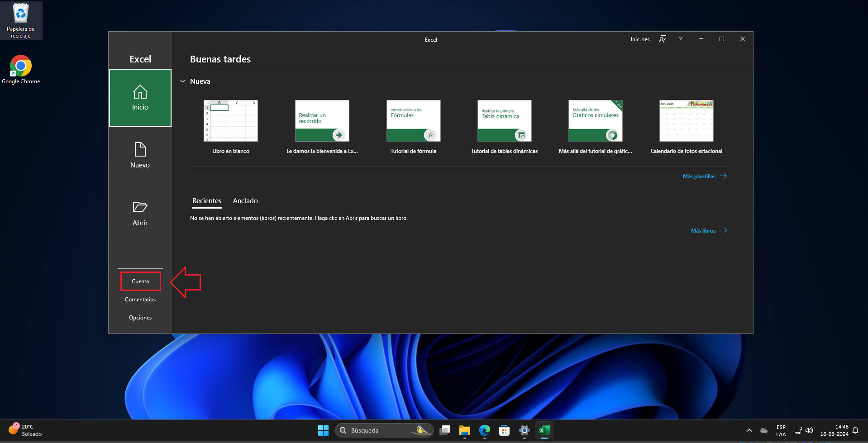This screenshot has width=868, height=443.
Task: Launch Google Chrome desktop shortcut
Action: click(x=21, y=70)
